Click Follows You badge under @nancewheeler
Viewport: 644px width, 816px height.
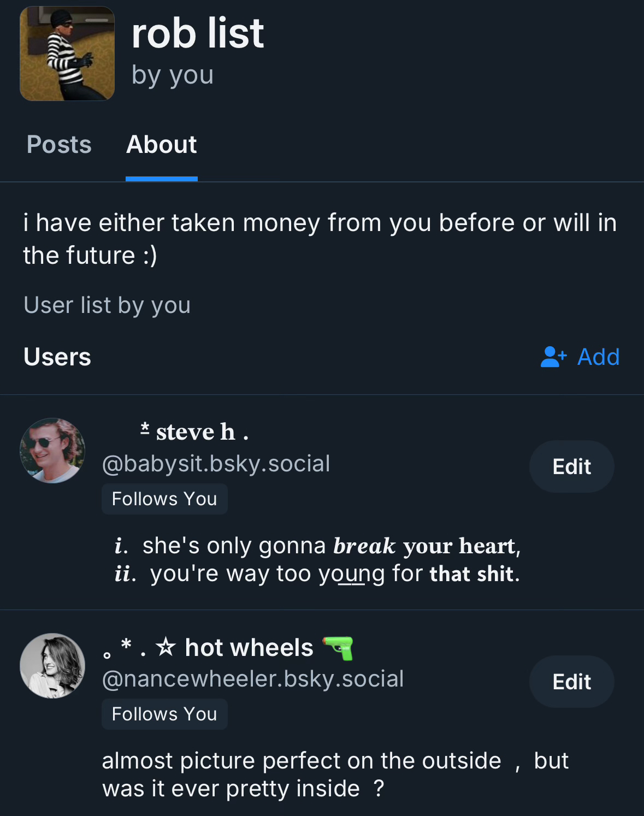point(164,714)
